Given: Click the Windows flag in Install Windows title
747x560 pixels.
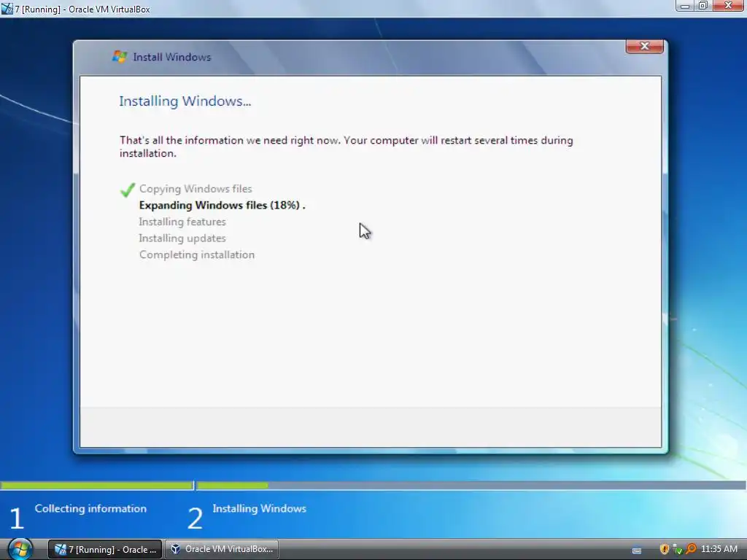Looking at the screenshot, I should click(119, 57).
